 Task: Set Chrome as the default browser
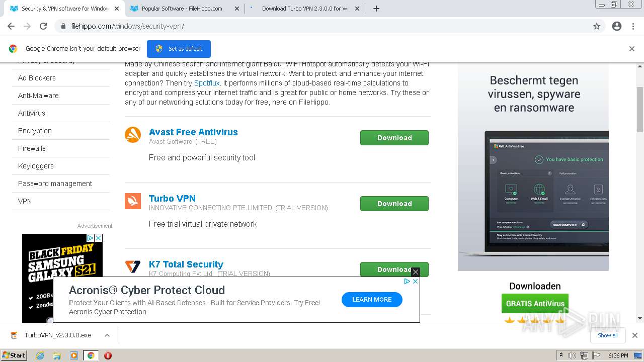(x=179, y=49)
